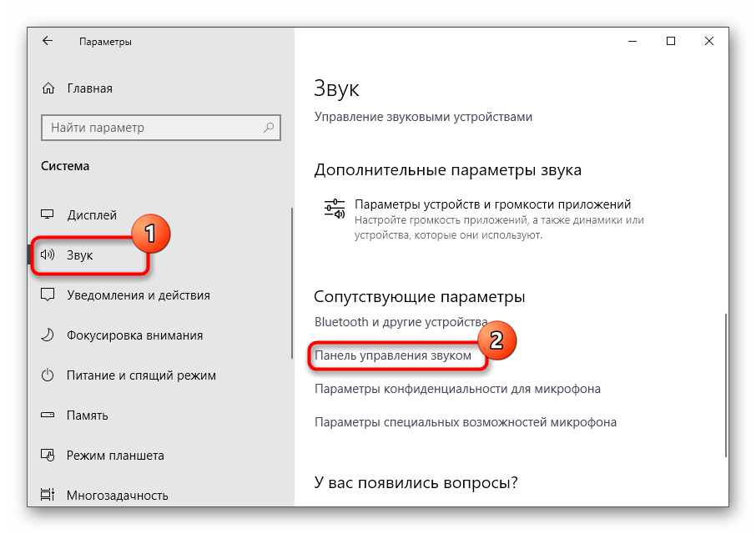
Task: Click the Фокусировка внимания moon icon
Action: click(x=48, y=335)
